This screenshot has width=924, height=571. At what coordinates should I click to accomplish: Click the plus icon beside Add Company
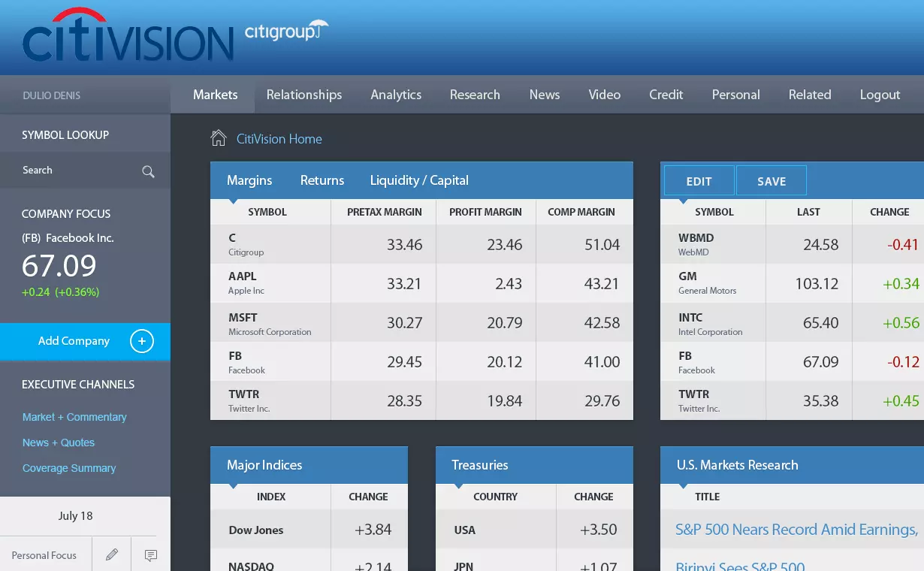coord(142,341)
